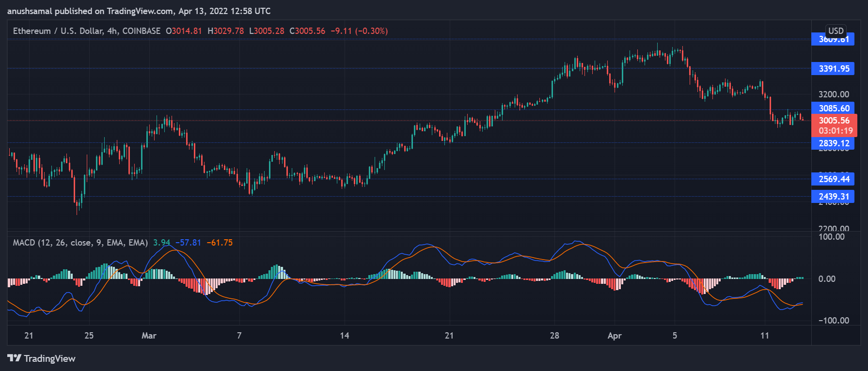
Task: Click the bar countdown timer 03:01:19
Action: pos(835,131)
